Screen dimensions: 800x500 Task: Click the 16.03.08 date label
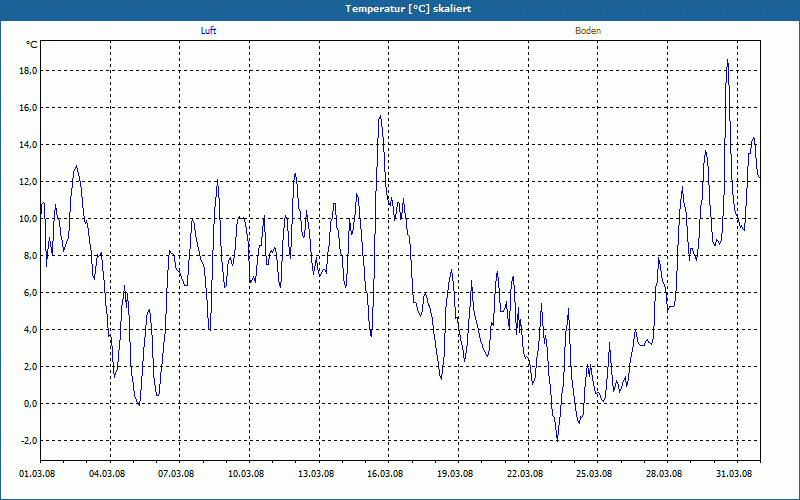tap(385, 474)
